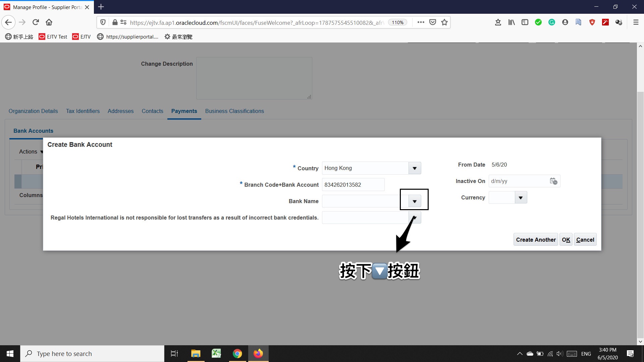Open a new browser tab
This screenshot has height=362, width=644.
[101, 7]
